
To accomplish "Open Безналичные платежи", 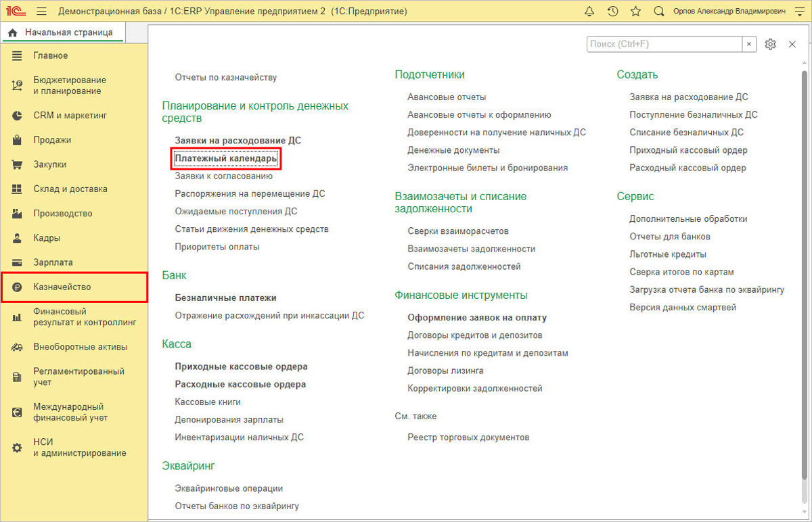I will click(x=225, y=298).
